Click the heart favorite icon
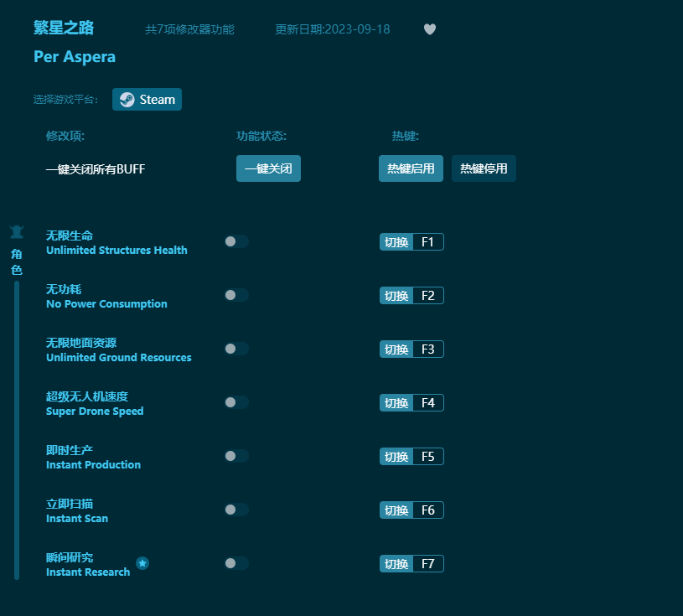This screenshot has width=683, height=616. [429, 29]
